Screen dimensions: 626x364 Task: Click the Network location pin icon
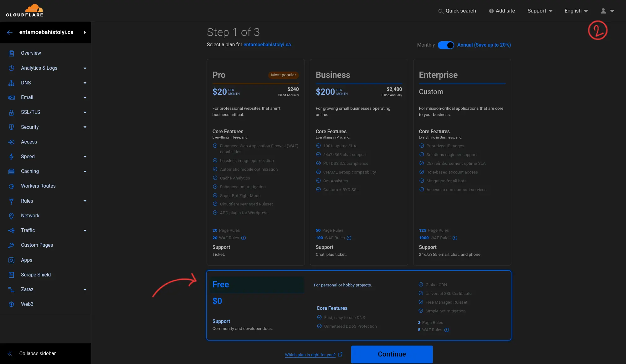pyautogui.click(x=11, y=216)
